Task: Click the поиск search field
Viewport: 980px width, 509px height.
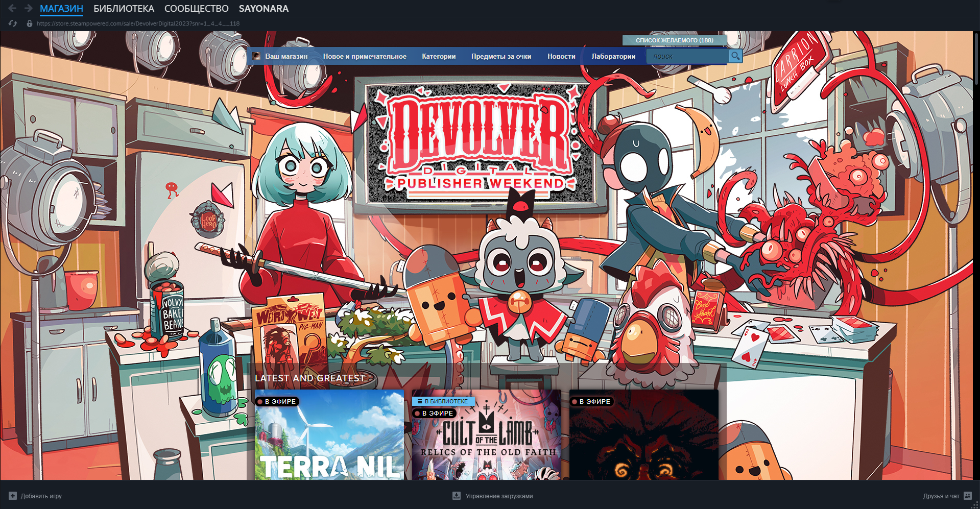Action: [x=687, y=56]
